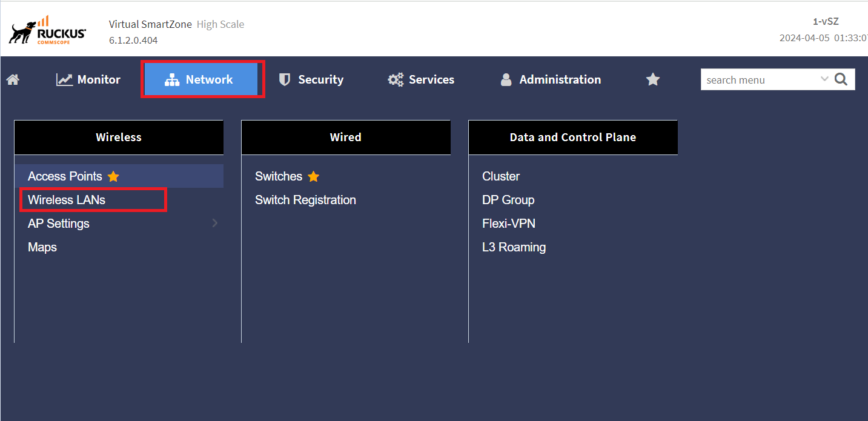This screenshot has height=421, width=868.
Task: Open the Network menu
Action: [201, 79]
